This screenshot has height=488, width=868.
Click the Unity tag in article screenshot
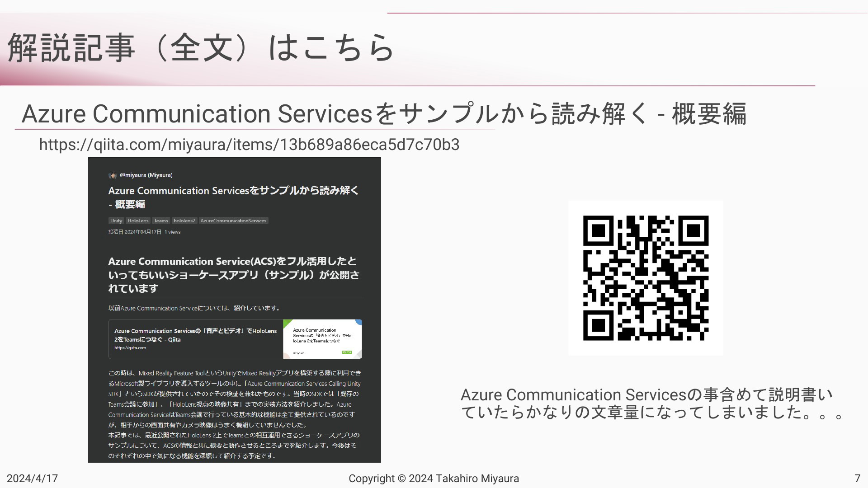point(116,221)
